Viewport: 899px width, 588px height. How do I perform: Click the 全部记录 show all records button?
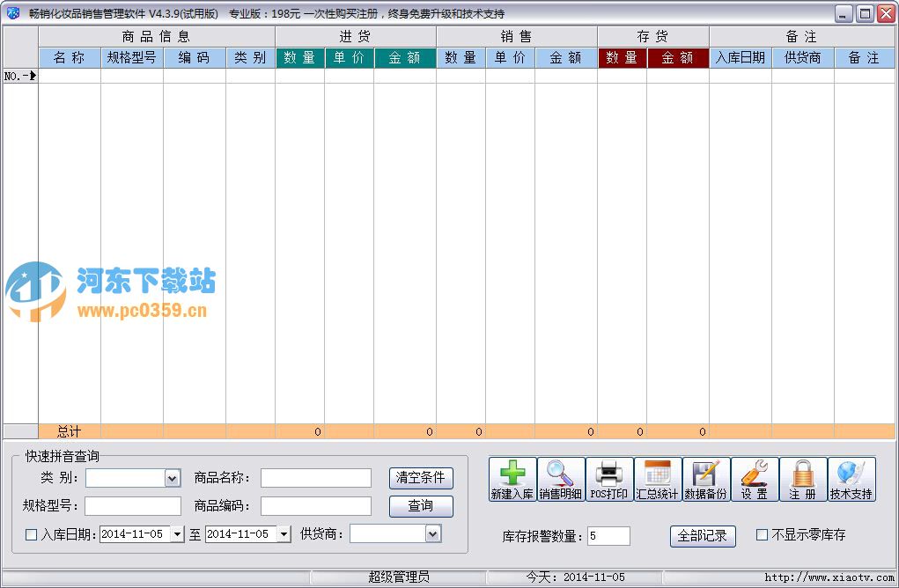[x=702, y=536]
